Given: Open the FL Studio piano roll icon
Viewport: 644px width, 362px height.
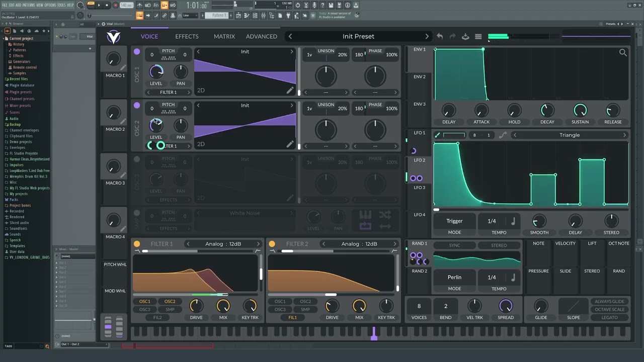Looking at the screenshot, I should (x=246, y=16).
